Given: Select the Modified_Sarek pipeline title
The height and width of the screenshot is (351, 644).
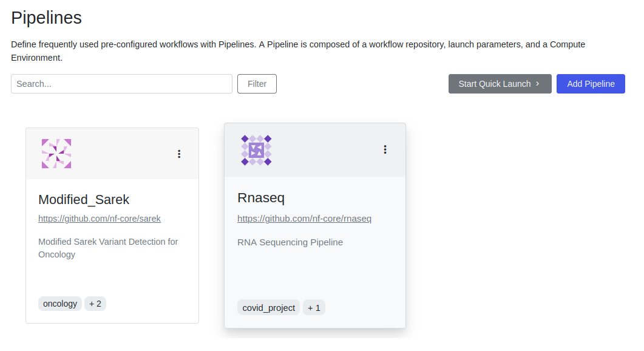Looking at the screenshot, I should [84, 199].
